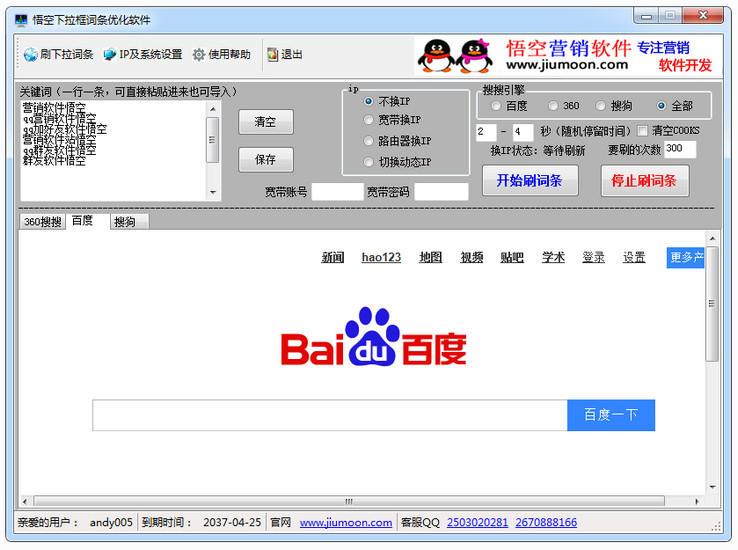Click the keyword list scroll down arrow
This screenshot has height=550, width=738.
pos(213,192)
